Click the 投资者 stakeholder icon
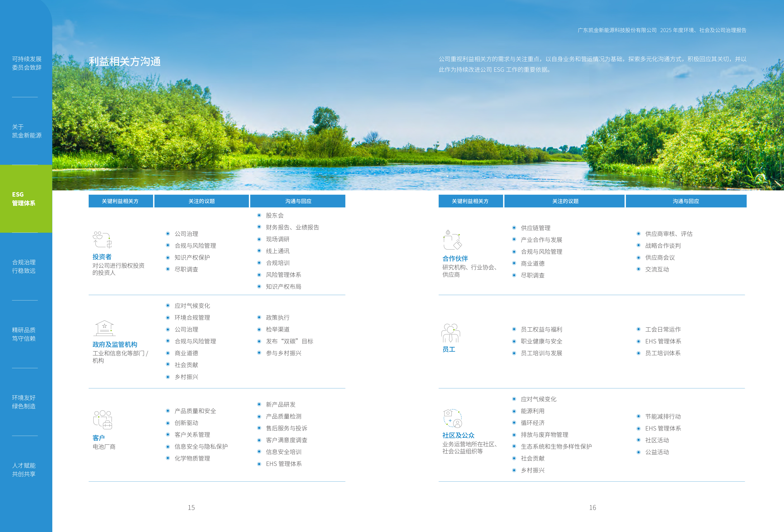Image resolution: width=784 pixels, height=532 pixels. point(102,240)
